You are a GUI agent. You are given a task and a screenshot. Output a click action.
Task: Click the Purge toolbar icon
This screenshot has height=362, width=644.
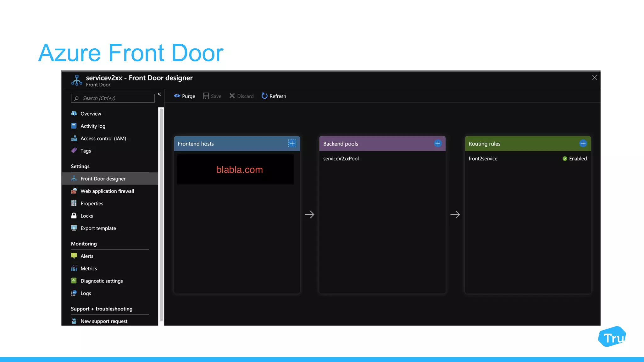point(177,96)
